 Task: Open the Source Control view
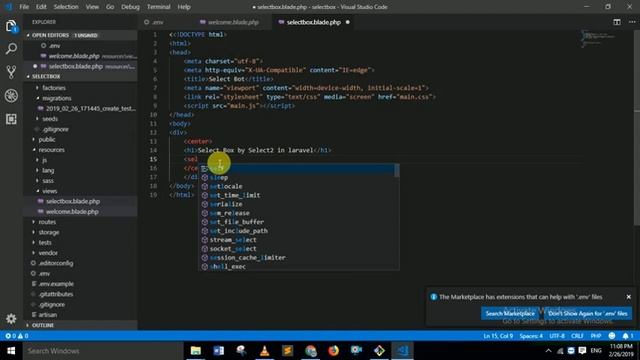coord(11,72)
